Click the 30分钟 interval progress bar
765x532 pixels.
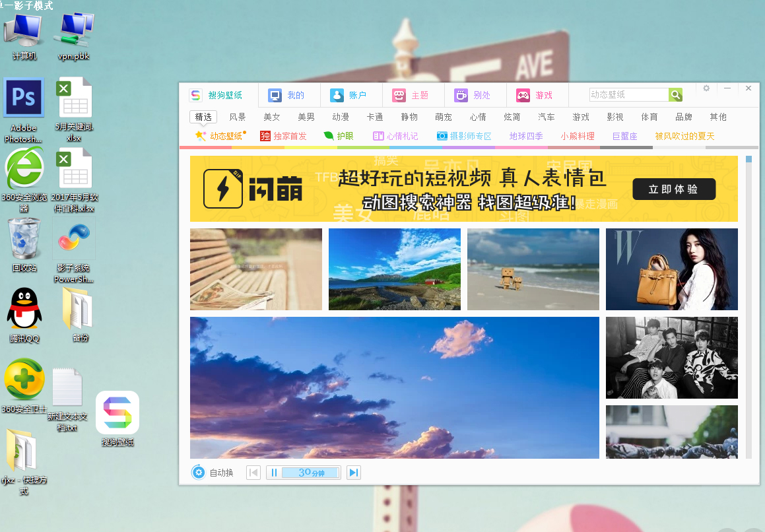310,472
